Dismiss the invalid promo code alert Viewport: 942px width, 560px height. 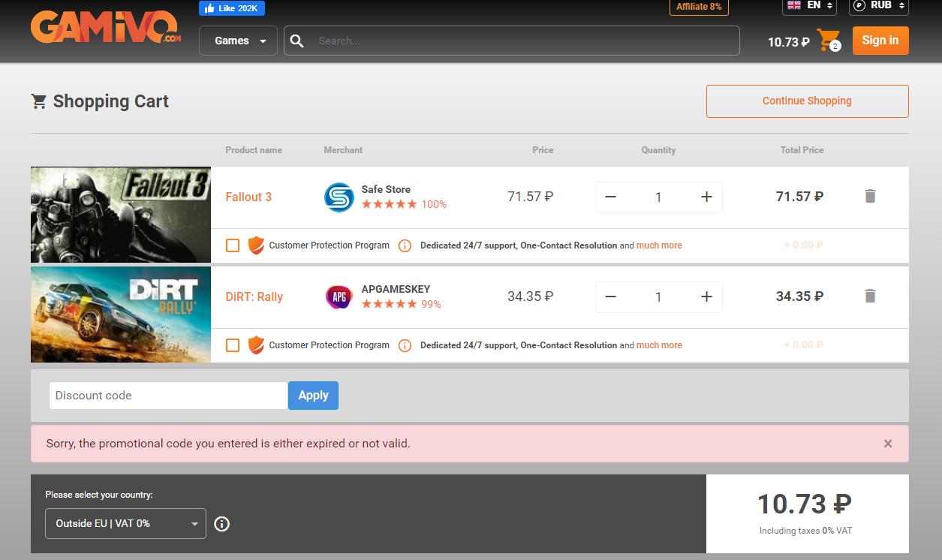pos(888,444)
